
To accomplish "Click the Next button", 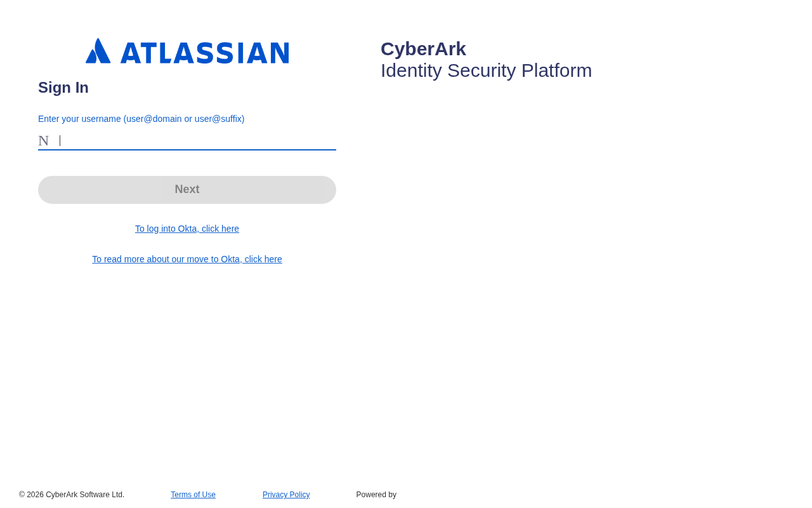I will [187, 190].
